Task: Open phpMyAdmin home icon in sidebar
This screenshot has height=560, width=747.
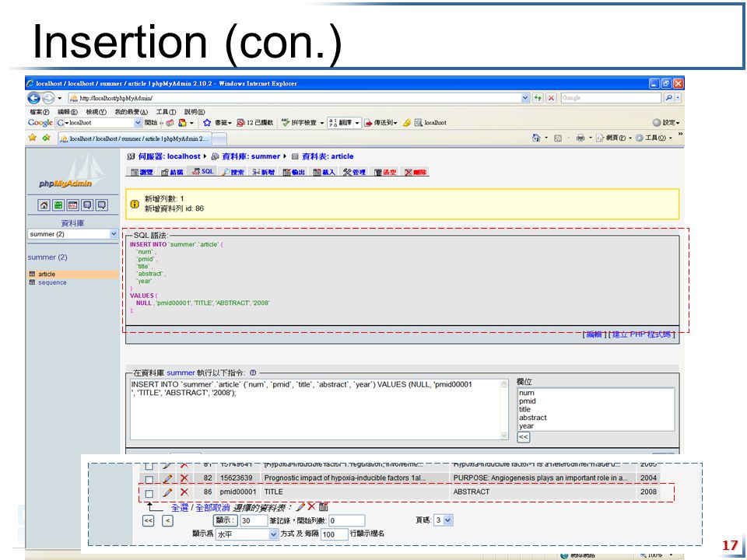Action: [44, 205]
